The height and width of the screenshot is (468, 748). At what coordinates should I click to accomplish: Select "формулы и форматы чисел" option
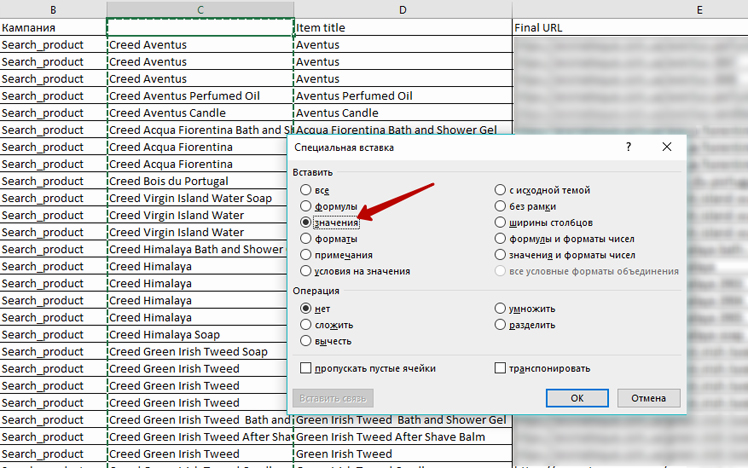500,239
